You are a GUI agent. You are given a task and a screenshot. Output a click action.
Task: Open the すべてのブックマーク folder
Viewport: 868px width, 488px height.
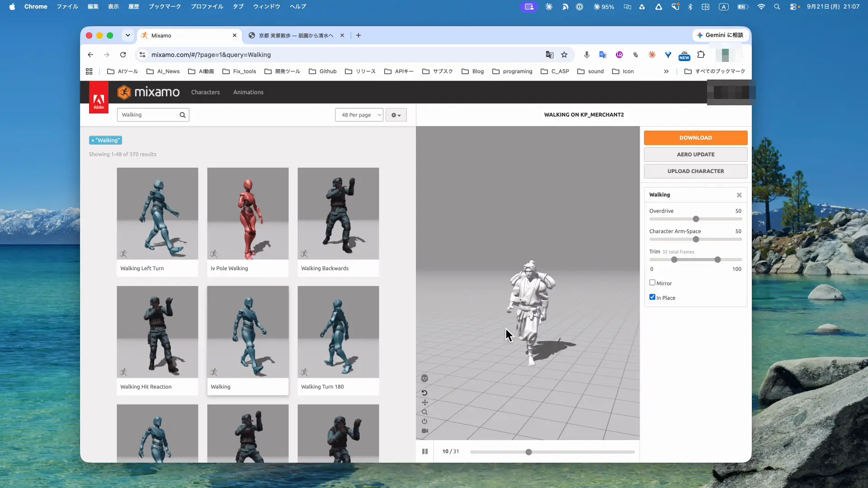pyautogui.click(x=715, y=71)
